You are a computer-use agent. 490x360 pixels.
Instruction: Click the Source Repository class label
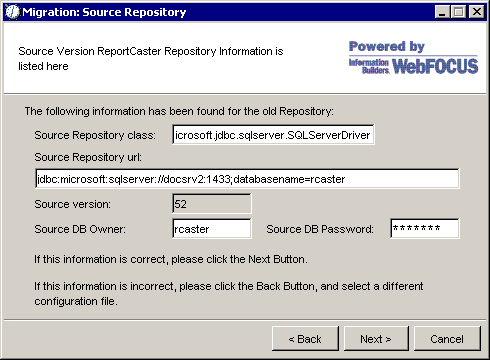tap(95, 135)
